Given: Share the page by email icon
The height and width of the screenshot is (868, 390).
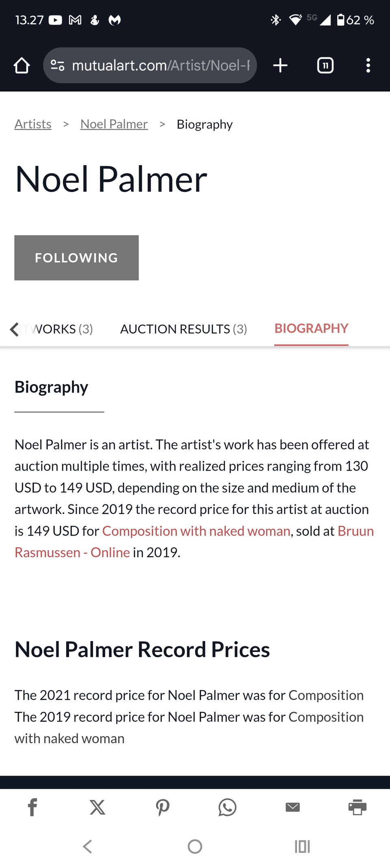Looking at the screenshot, I should (x=292, y=807).
